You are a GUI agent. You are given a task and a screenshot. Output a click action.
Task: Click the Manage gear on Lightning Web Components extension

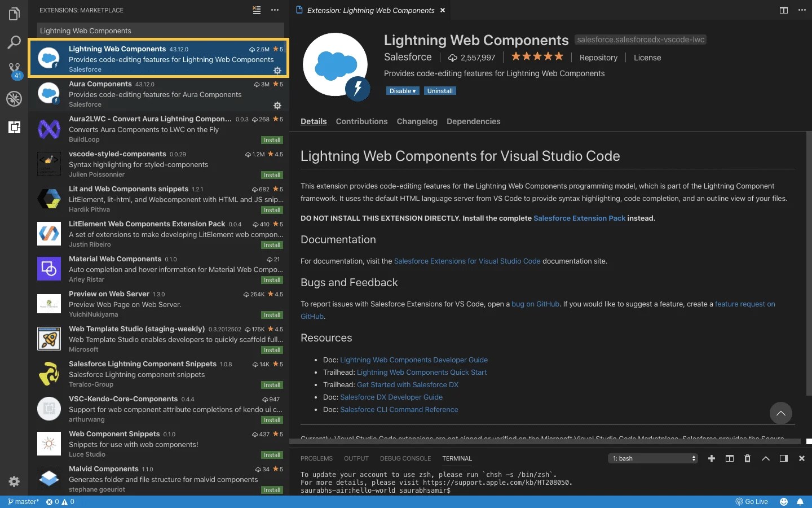click(x=277, y=71)
